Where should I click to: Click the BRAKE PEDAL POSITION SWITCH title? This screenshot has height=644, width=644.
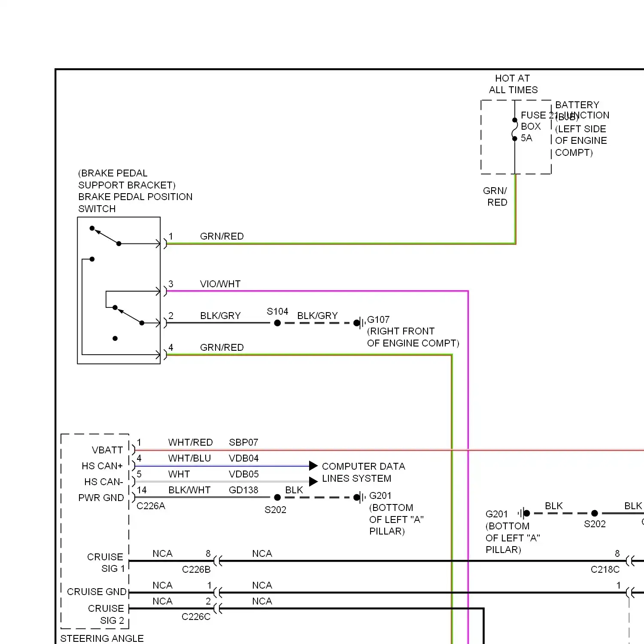pos(135,203)
